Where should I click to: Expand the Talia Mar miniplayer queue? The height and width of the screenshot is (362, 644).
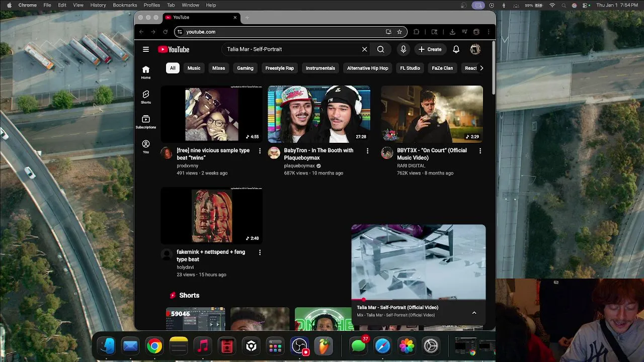point(474,313)
